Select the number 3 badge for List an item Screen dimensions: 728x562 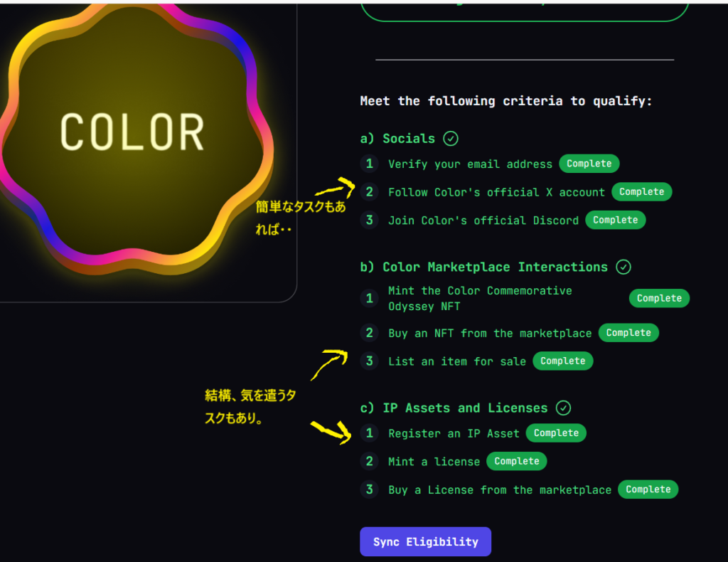pos(370,361)
